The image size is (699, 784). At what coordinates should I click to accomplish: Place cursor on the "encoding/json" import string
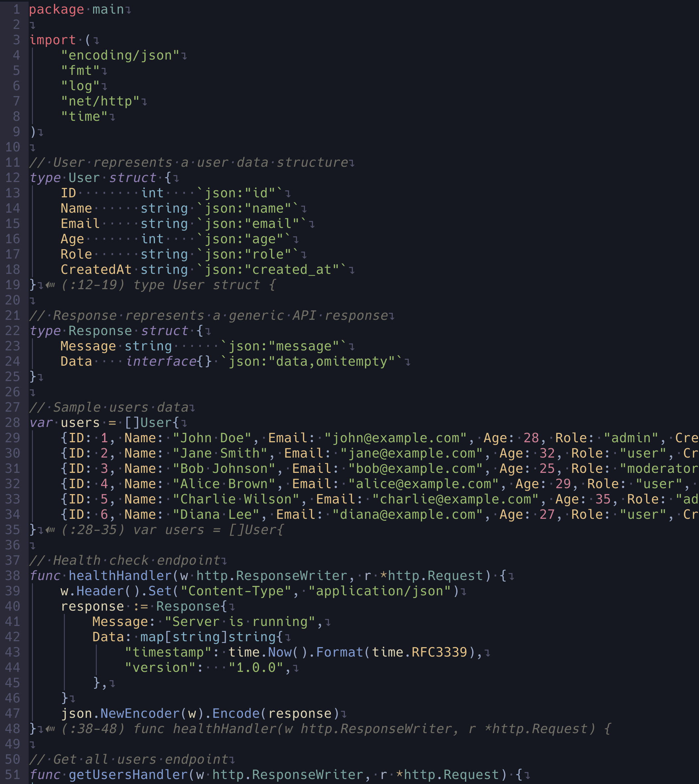120,55
